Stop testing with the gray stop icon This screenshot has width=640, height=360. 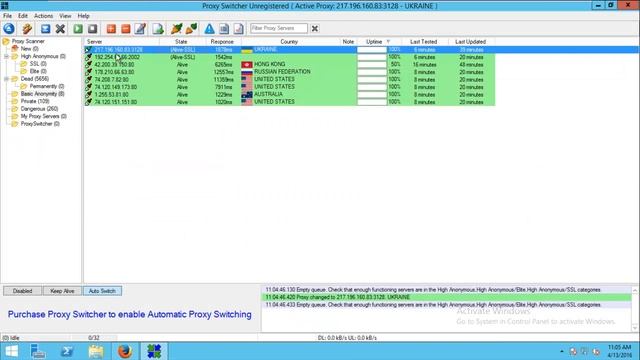tap(93, 29)
